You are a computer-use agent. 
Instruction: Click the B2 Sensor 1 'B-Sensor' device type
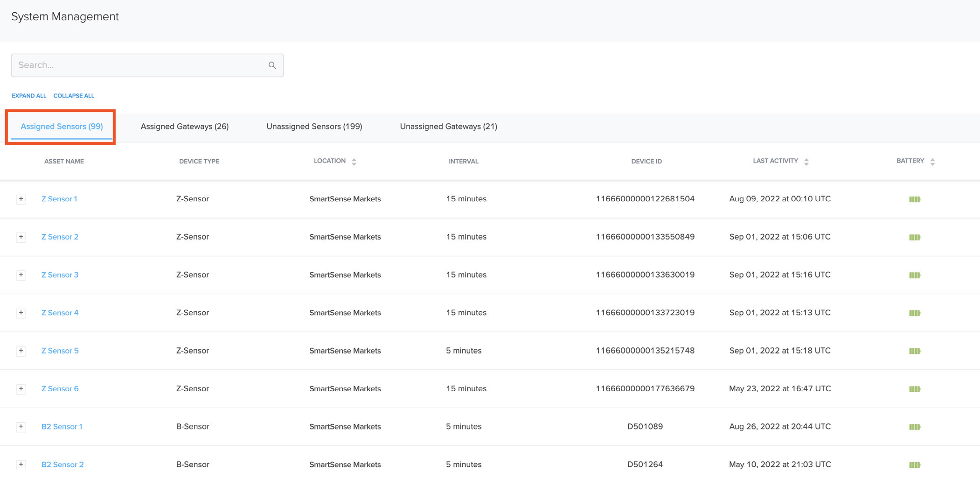(x=193, y=426)
